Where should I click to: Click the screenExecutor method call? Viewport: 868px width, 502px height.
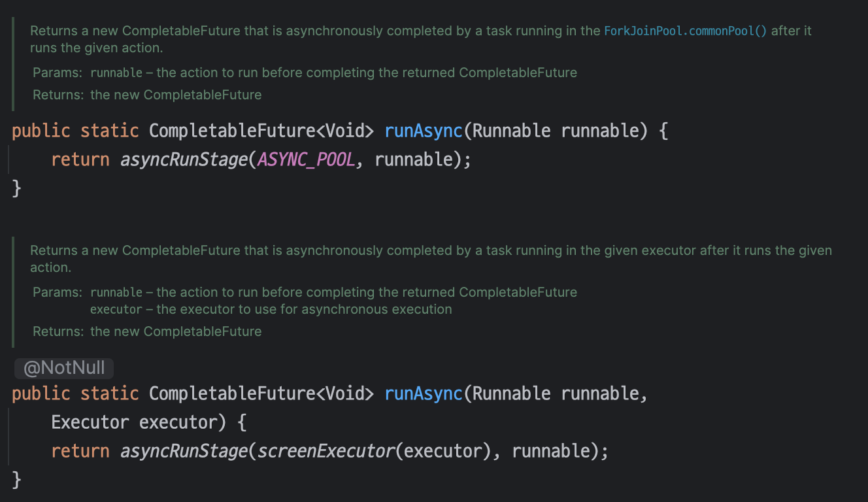pos(326,451)
